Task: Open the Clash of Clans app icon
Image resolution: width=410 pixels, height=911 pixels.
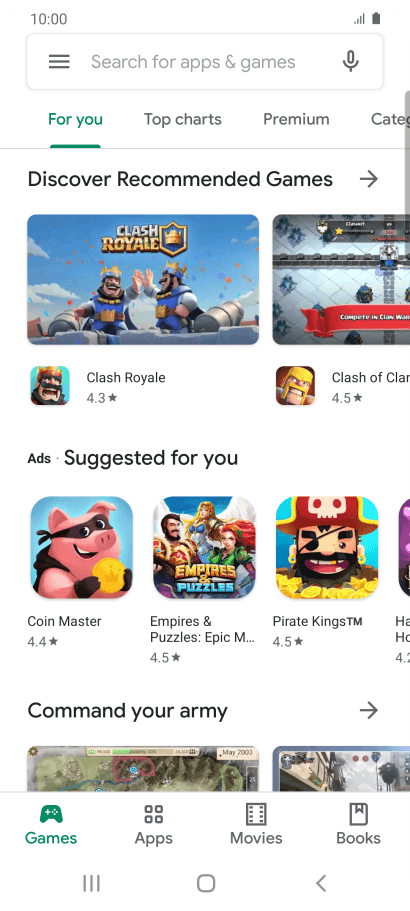Action: click(x=295, y=385)
